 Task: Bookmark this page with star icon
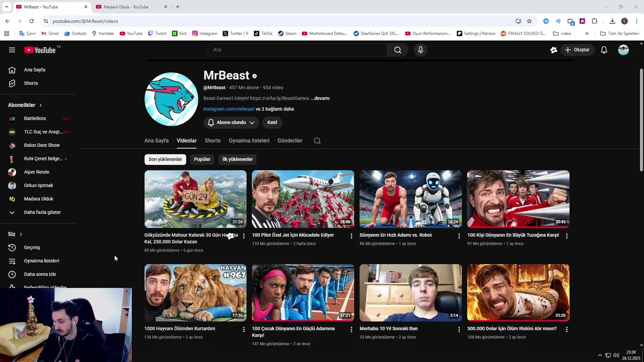coord(529,21)
